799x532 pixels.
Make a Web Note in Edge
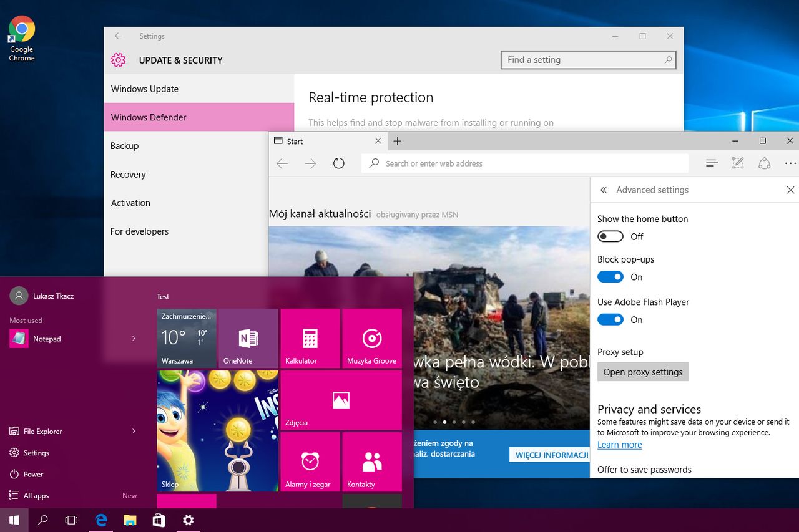738,163
